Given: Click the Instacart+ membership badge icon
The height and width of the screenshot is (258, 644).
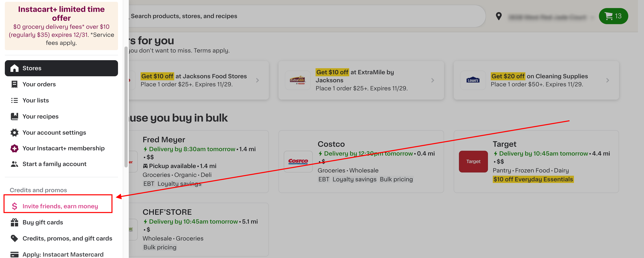Looking at the screenshot, I should (x=14, y=148).
